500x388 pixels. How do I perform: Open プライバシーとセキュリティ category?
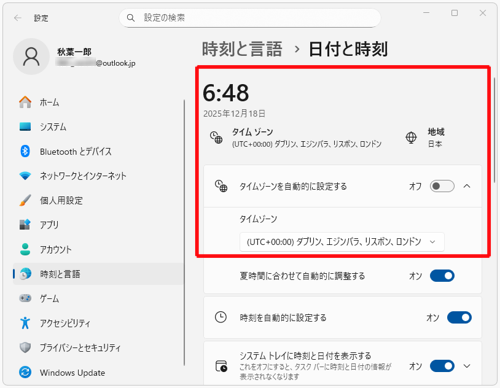click(x=98, y=347)
